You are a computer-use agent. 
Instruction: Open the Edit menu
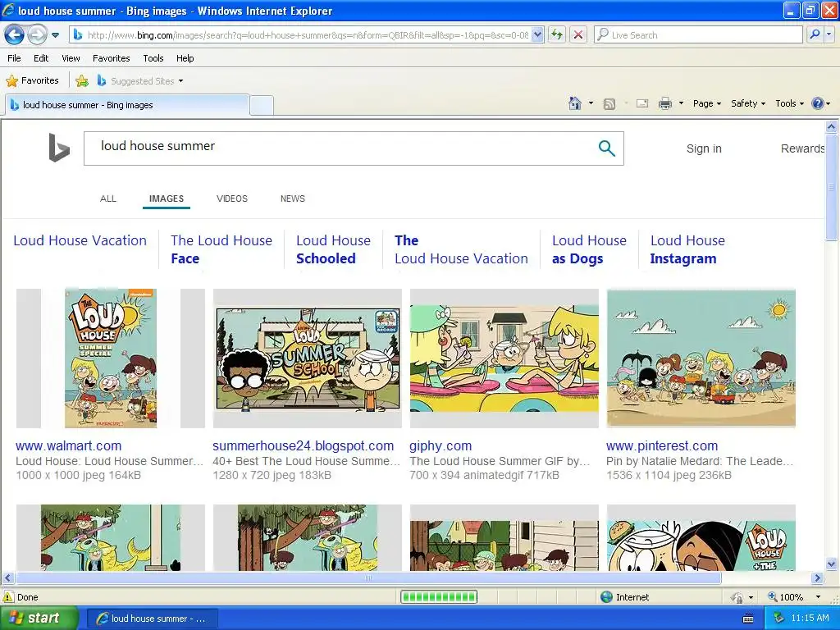pyautogui.click(x=41, y=58)
